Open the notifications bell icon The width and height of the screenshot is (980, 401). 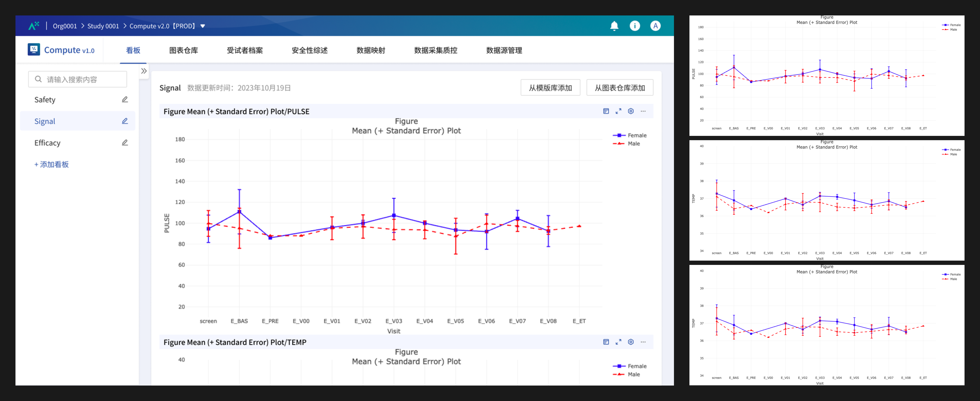click(x=614, y=26)
